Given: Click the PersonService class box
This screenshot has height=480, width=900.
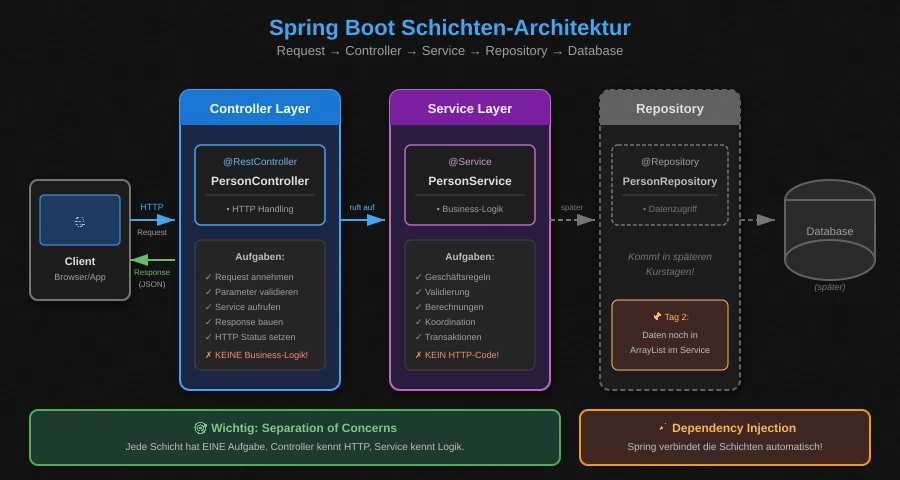Looking at the screenshot, I should tap(470, 184).
